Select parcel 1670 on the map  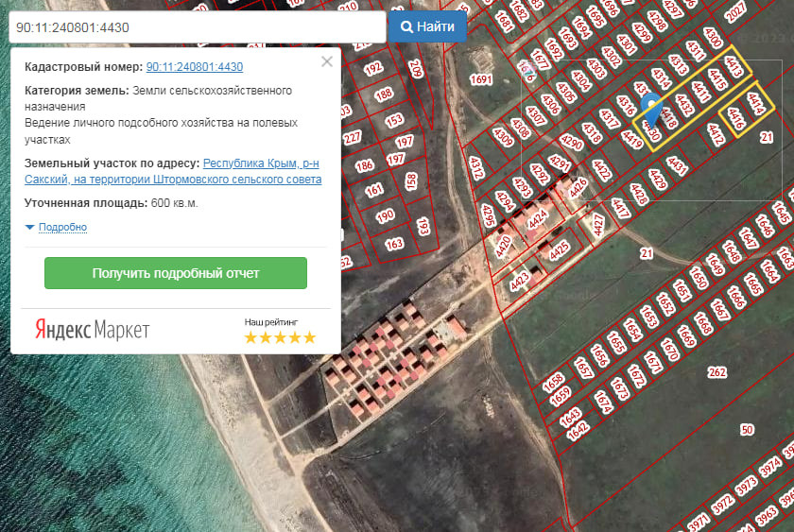[x=669, y=349]
